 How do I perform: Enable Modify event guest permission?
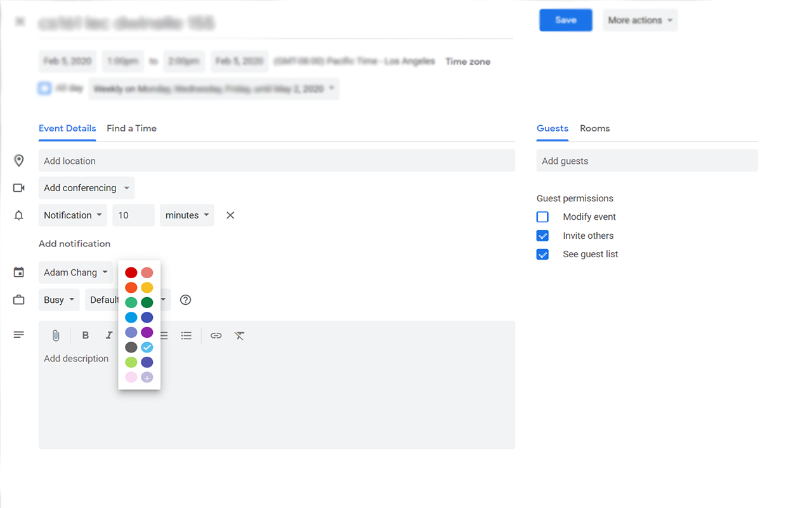click(x=542, y=217)
